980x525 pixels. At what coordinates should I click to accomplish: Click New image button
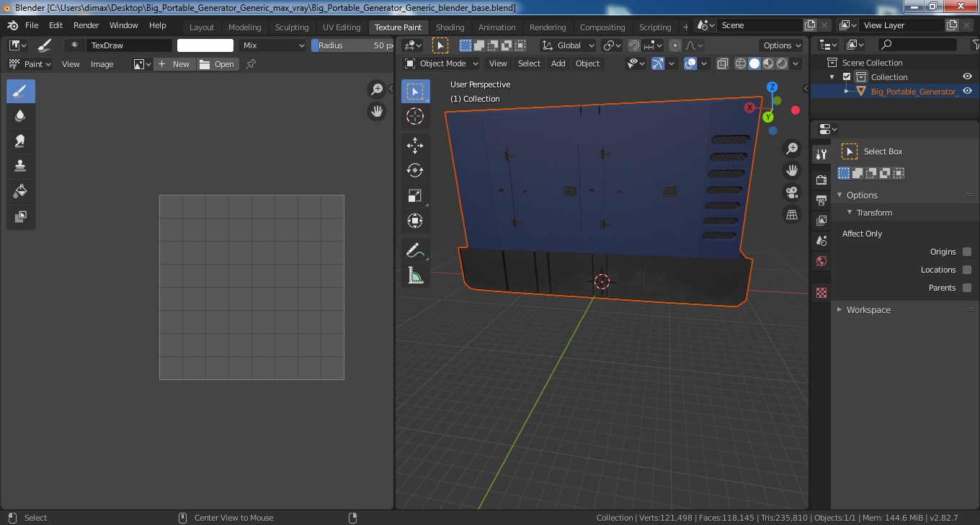[x=174, y=64]
